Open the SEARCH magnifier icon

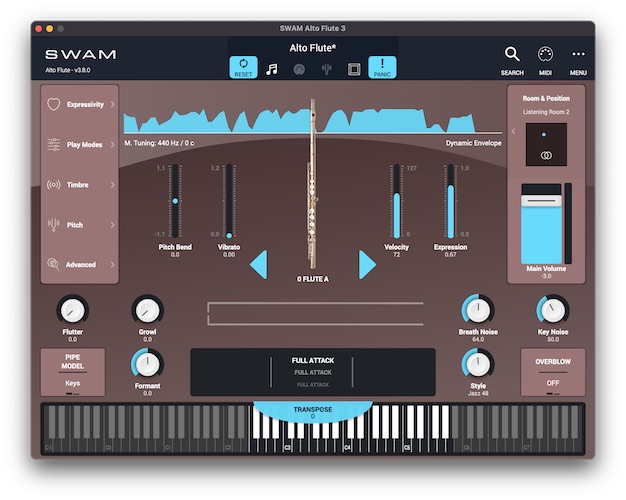[x=512, y=54]
